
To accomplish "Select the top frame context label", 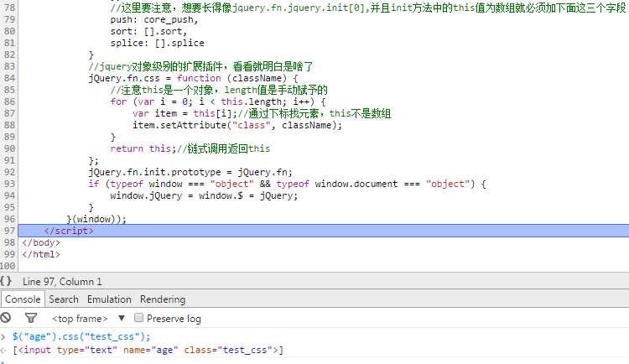I will click(x=80, y=319).
